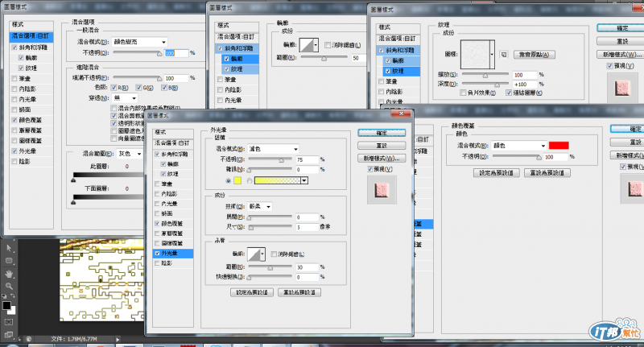Image resolution: width=644 pixels, height=347 pixels.
Task: Toggle 預視 preview checkbox in Outer Glow dialog
Action: (x=370, y=169)
